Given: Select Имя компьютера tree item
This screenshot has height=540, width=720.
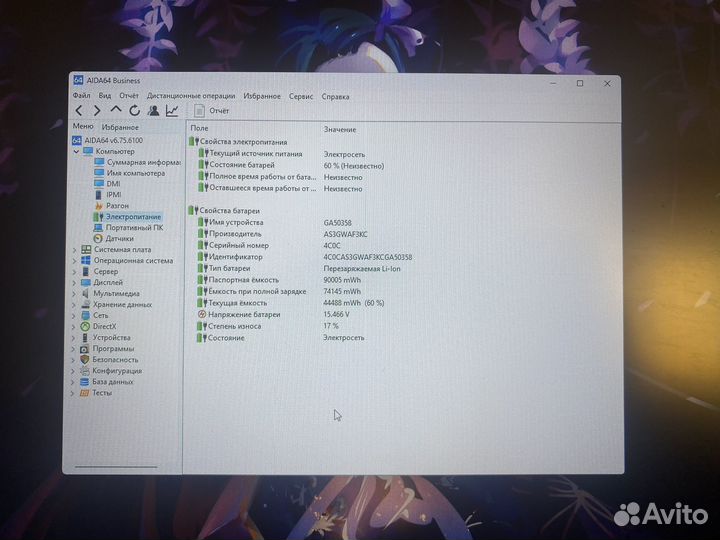Looking at the screenshot, I should tap(130, 173).
